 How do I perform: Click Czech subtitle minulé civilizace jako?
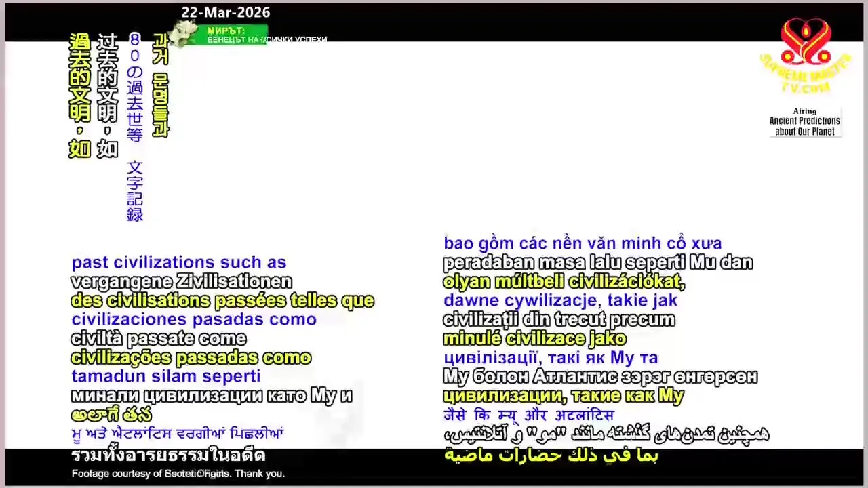tap(534, 338)
